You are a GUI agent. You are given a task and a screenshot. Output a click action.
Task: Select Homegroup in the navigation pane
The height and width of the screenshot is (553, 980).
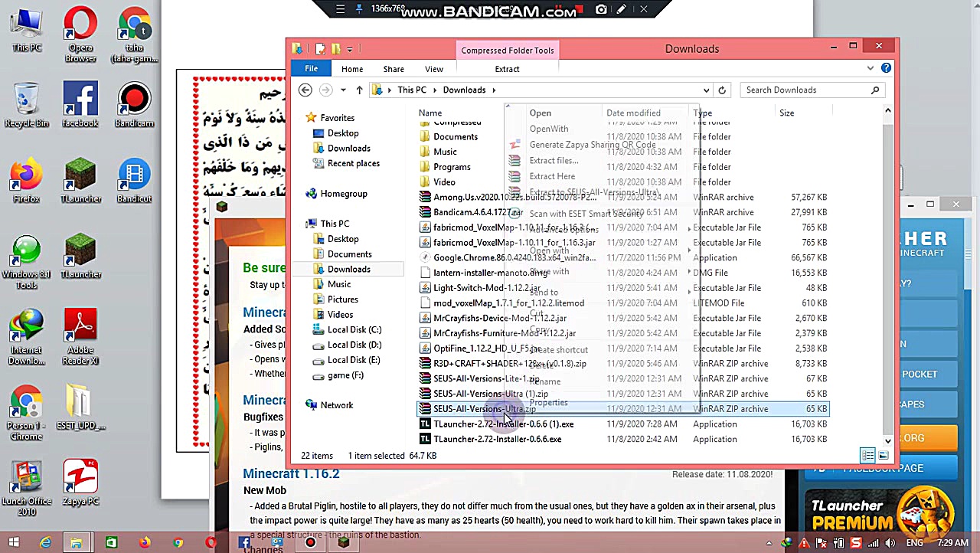click(344, 194)
